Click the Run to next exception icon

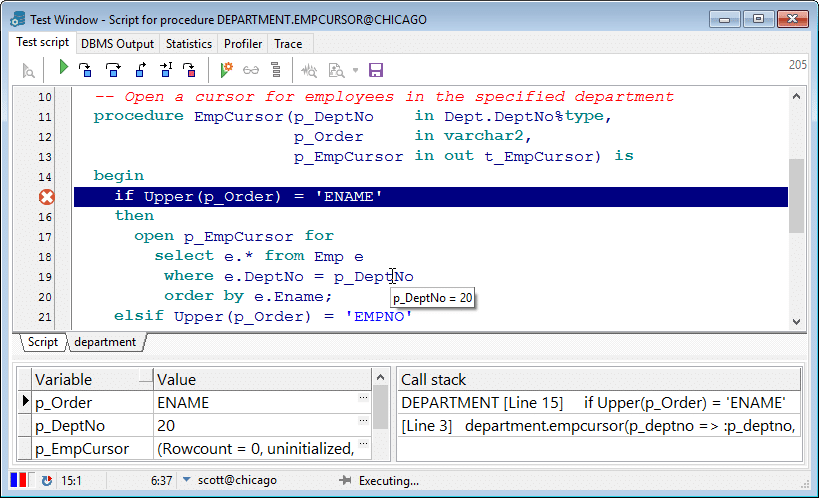190,70
